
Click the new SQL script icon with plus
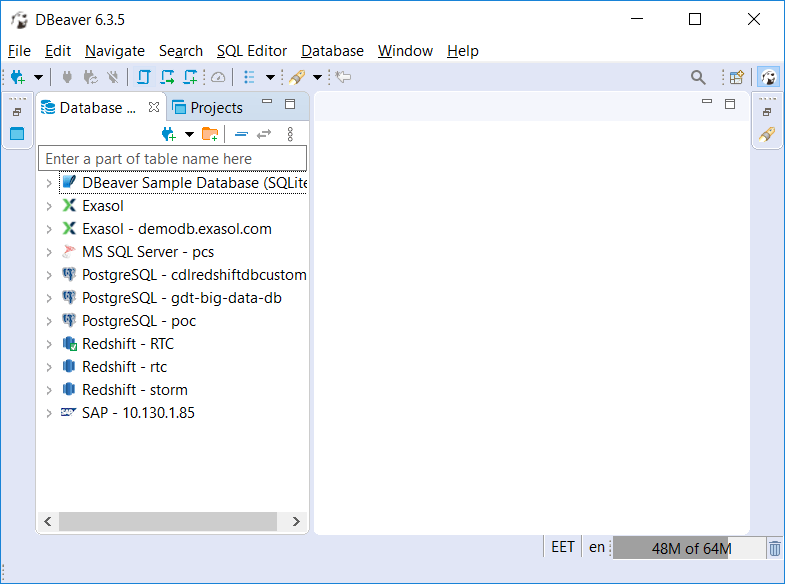tap(191, 77)
